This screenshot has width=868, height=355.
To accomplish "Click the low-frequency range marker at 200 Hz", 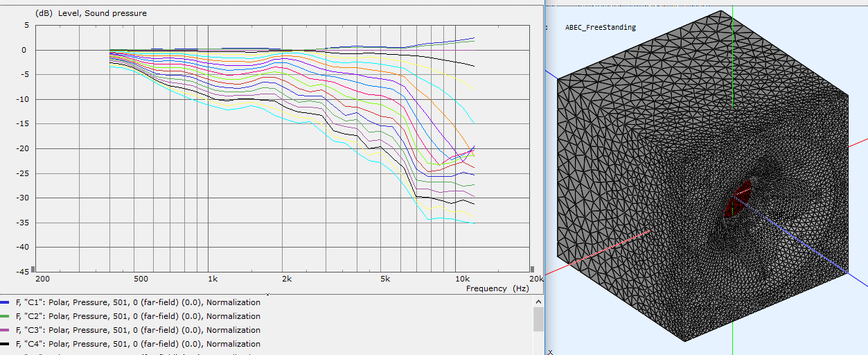I will (33, 268).
